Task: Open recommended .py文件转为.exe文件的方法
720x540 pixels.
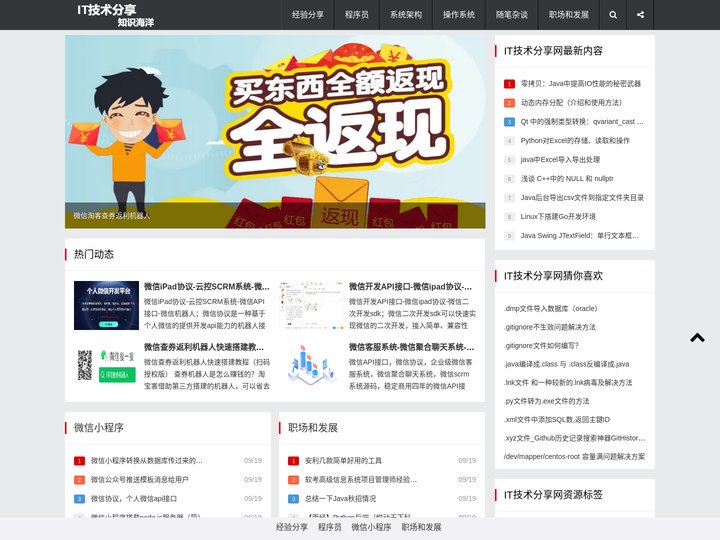Action: (546, 401)
